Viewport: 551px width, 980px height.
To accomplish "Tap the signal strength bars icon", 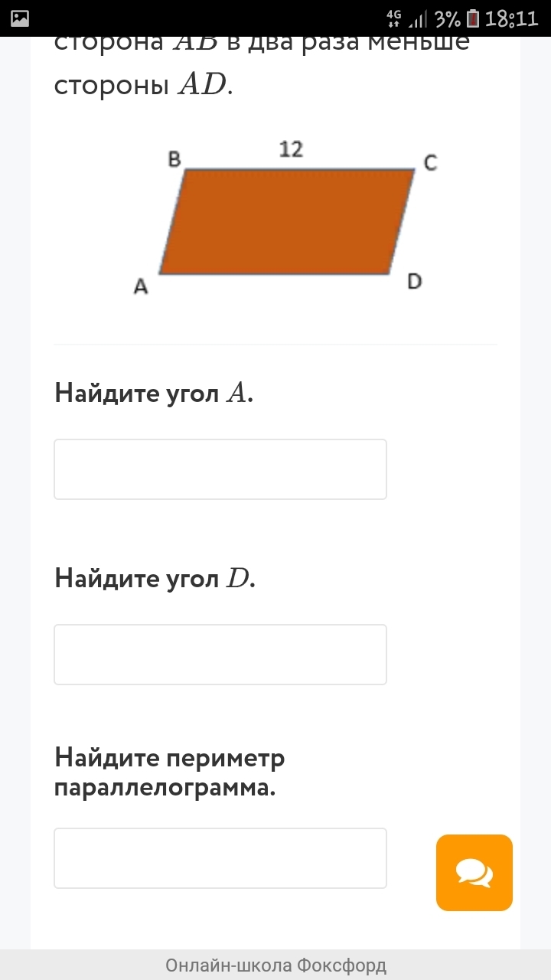I will point(419,19).
